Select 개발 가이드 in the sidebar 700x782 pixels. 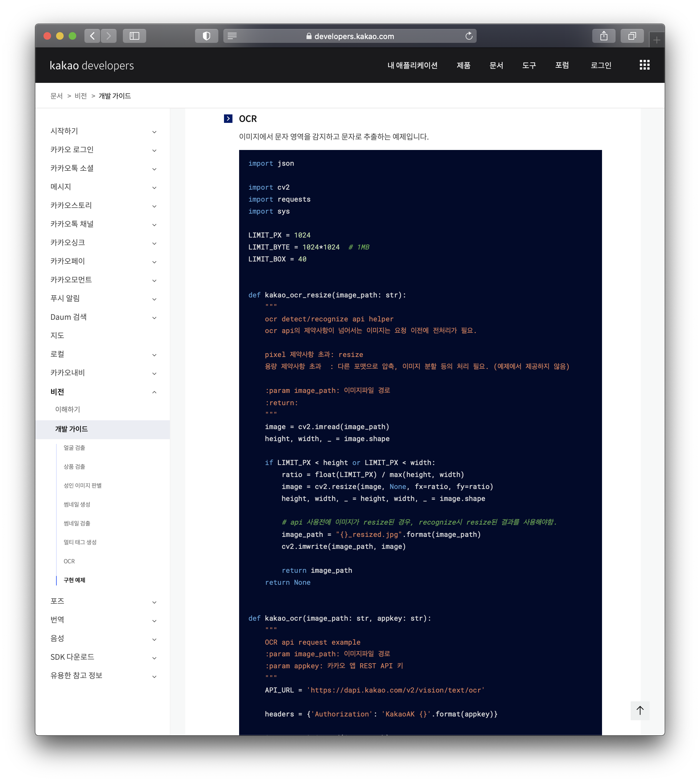(103, 429)
